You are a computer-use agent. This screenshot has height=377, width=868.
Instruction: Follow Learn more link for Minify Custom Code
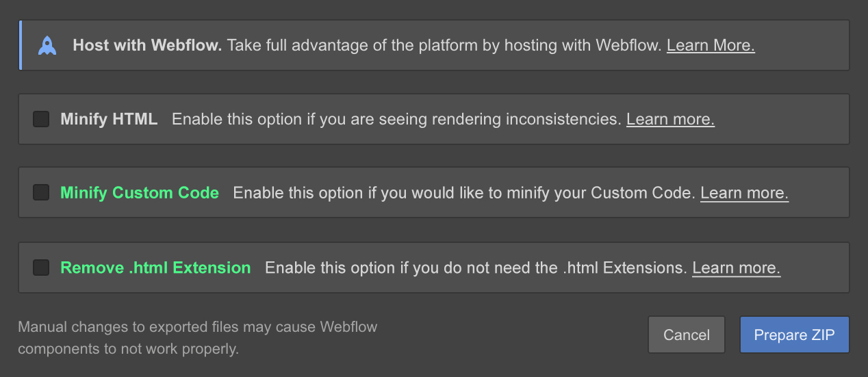click(744, 193)
